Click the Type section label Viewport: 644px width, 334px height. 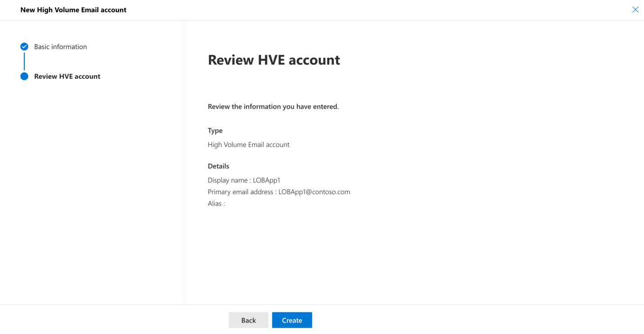215,131
